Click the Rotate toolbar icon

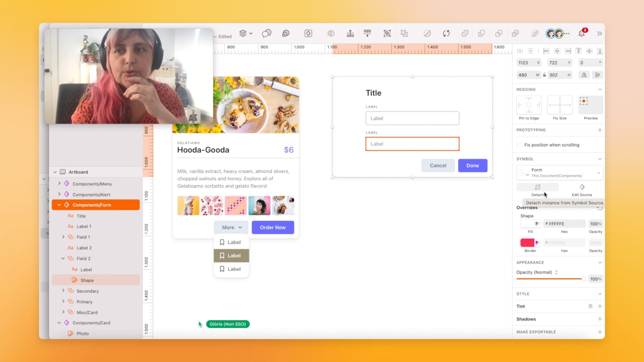pyautogui.click(x=446, y=33)
